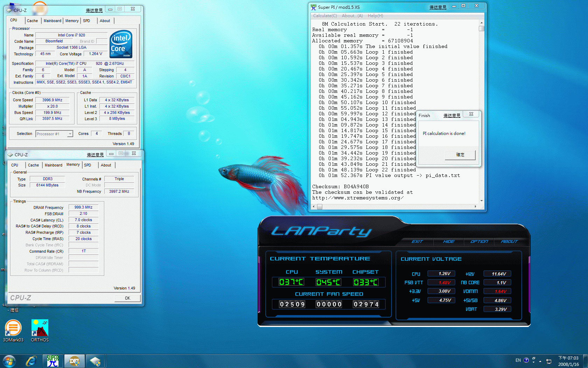Open the Windows Start orb
The height and width of the screenshot is (368, 588).
pos(9,361)
